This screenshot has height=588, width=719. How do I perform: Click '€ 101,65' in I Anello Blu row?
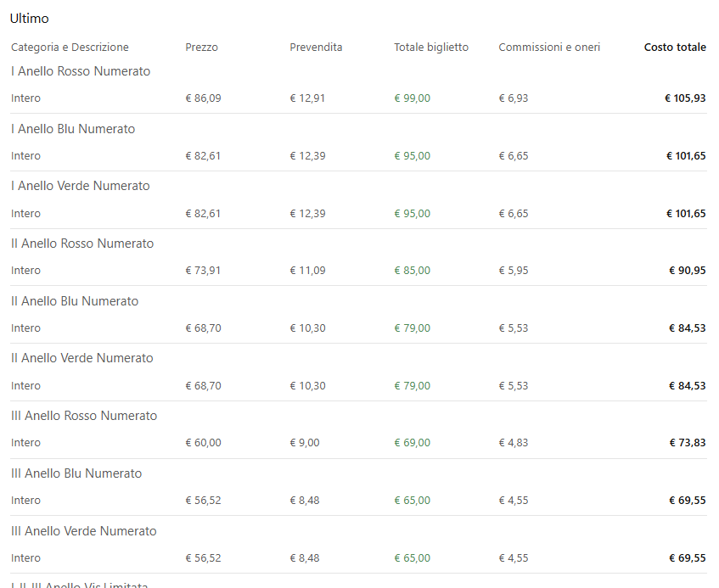(x=686, y=156)
